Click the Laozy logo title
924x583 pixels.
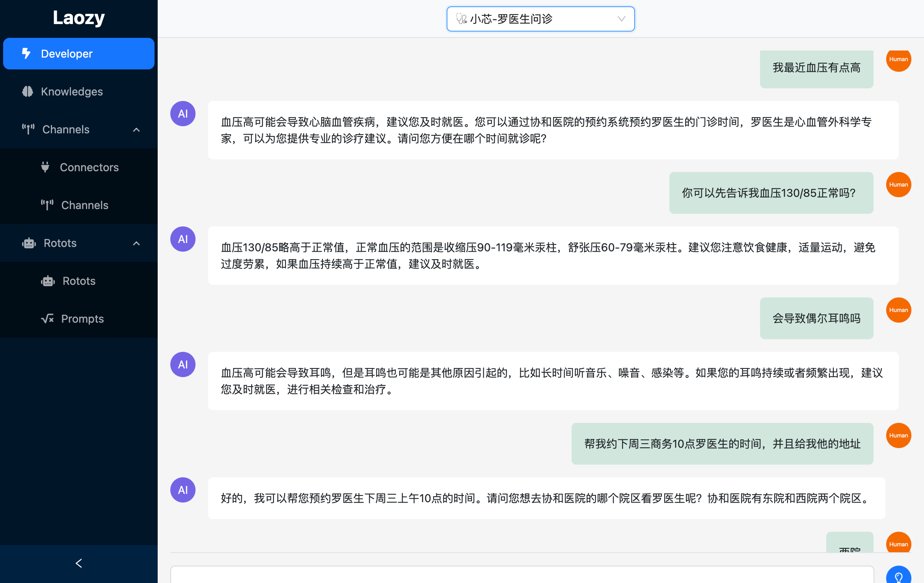[x=79, y=18]
